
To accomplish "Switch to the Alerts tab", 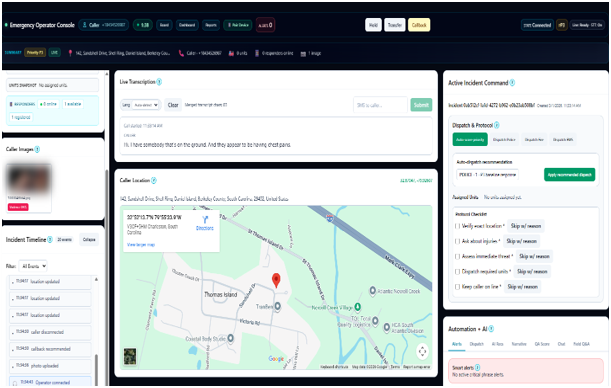I will coord(457,344).
